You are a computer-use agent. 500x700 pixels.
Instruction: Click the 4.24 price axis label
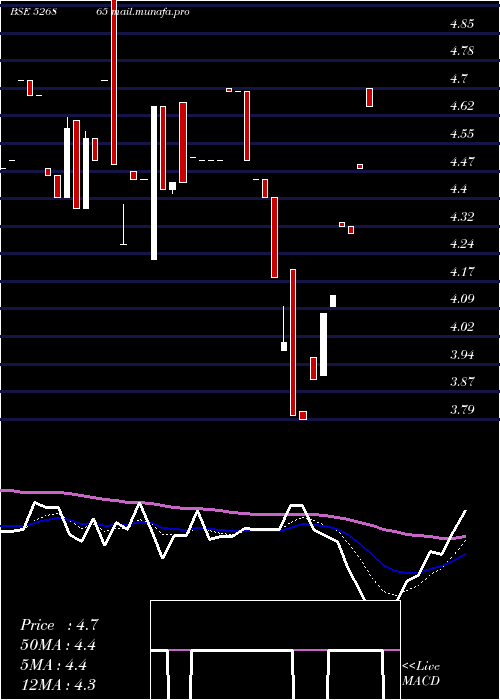point(462,244)
